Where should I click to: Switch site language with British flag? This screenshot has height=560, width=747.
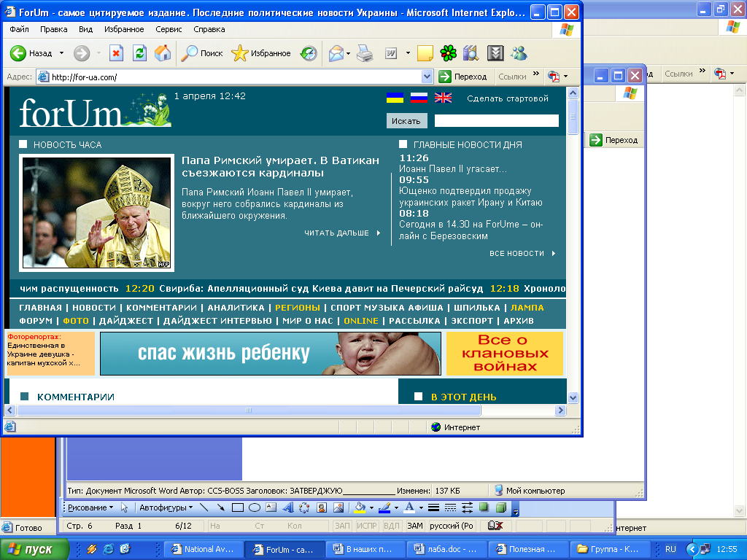(443, 98)
